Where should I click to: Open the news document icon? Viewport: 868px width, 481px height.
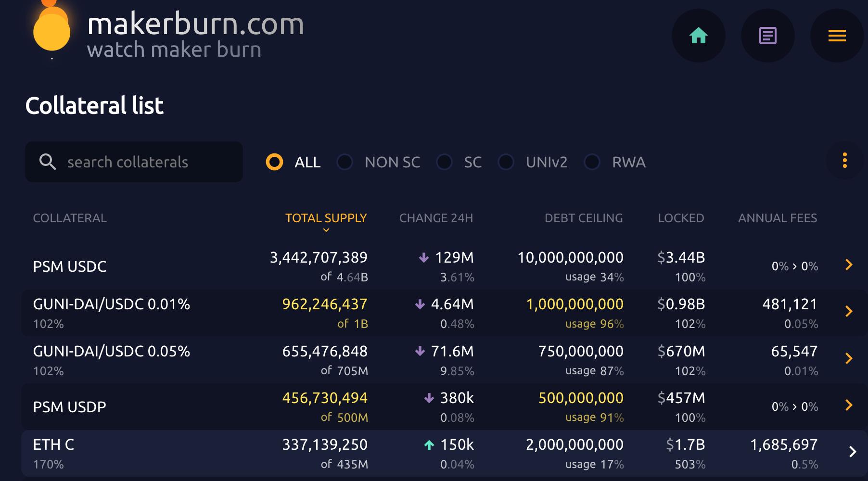point(767,36)
